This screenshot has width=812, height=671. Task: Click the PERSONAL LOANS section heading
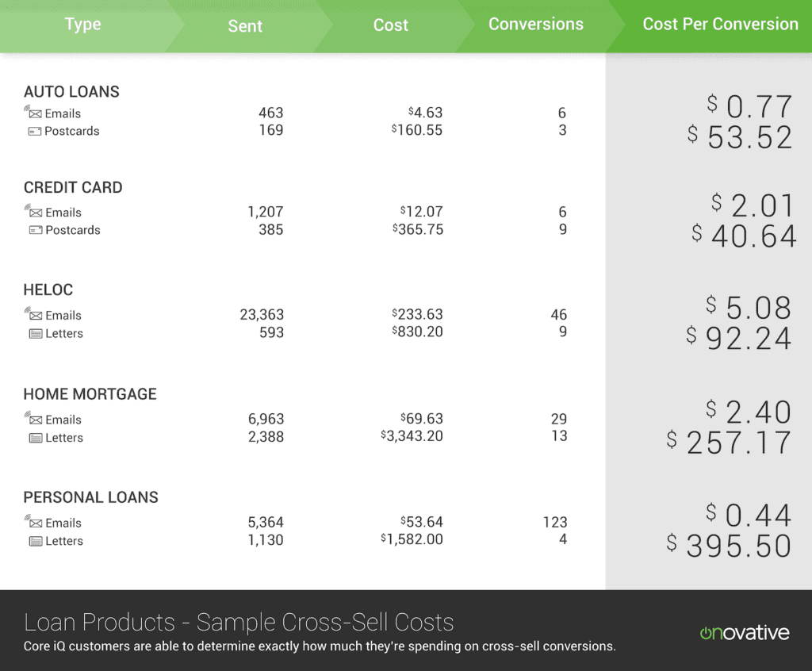(x=90, y=497)
